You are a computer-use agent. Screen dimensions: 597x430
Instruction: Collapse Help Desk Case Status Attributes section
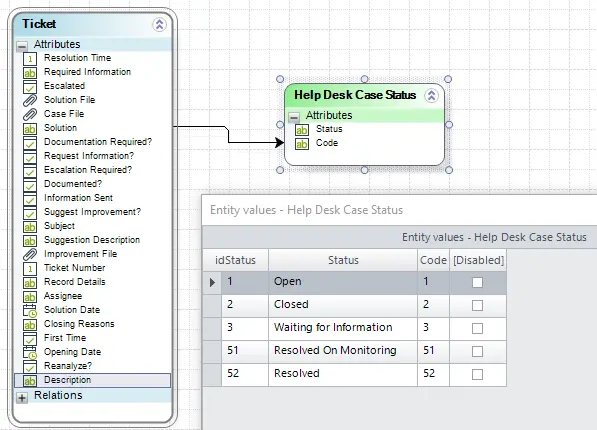tap(294, 117)
